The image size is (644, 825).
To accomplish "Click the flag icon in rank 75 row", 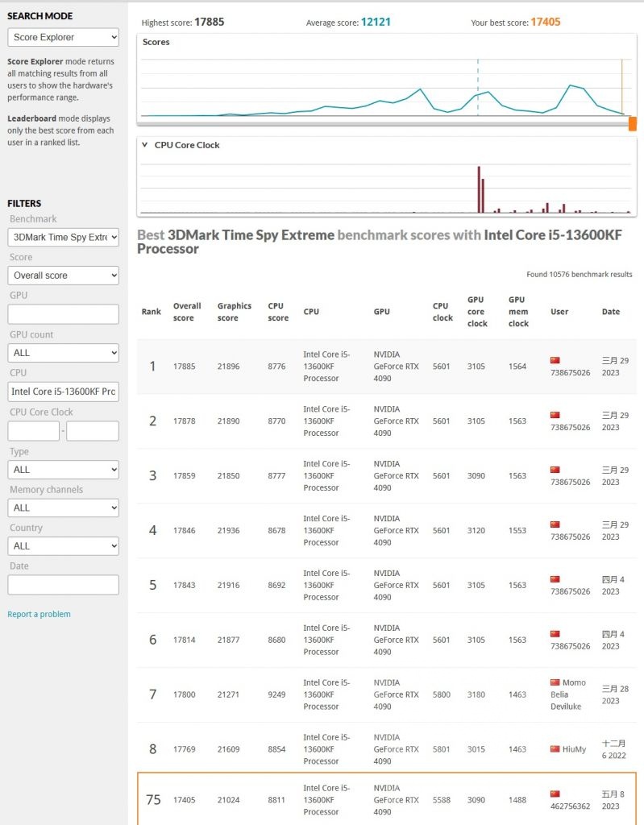I will click(x=555, y=794).
